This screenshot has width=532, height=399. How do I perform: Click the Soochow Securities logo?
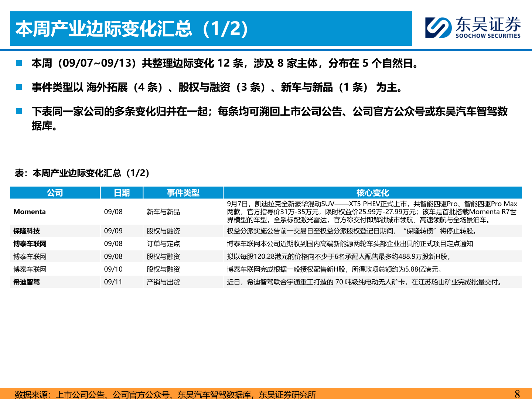(473, 27)
